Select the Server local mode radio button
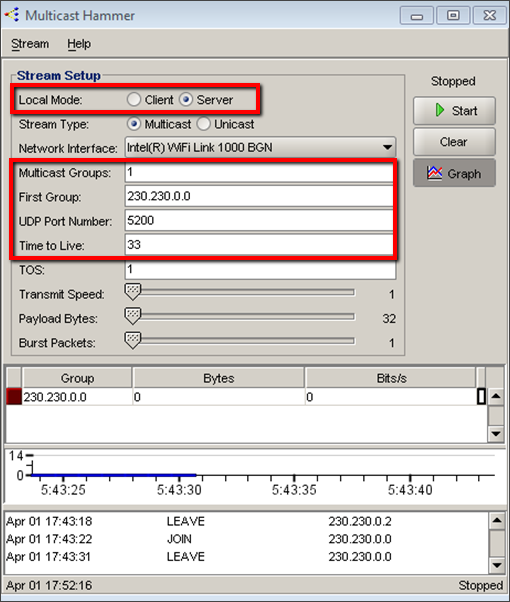 tap(186, 99)
